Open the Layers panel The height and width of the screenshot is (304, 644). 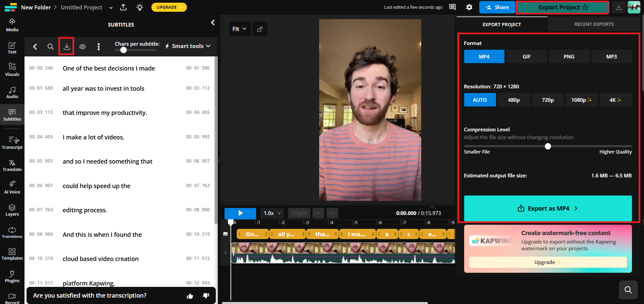point(12,210)
